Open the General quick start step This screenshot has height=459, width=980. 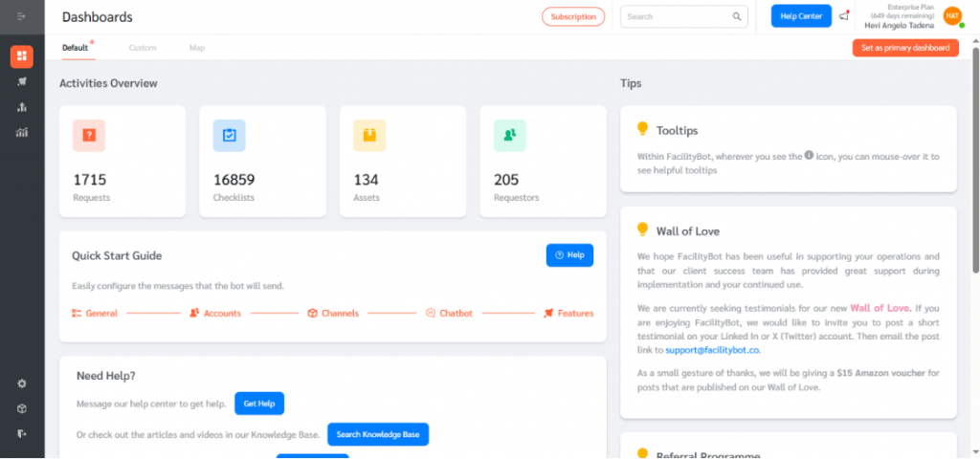point(95,314)
